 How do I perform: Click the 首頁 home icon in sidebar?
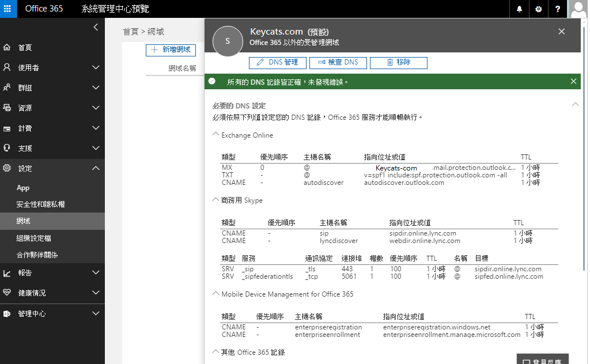click(x=7, y=47)
